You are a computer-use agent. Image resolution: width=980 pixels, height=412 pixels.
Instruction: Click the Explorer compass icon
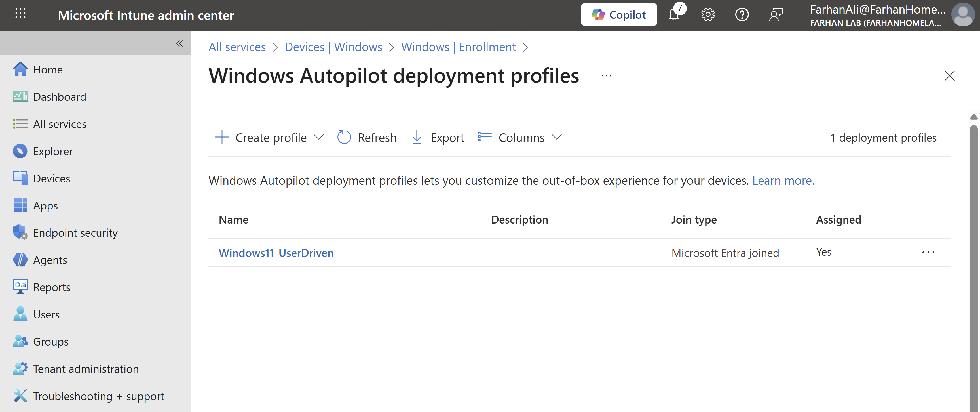tap(20, 151)
